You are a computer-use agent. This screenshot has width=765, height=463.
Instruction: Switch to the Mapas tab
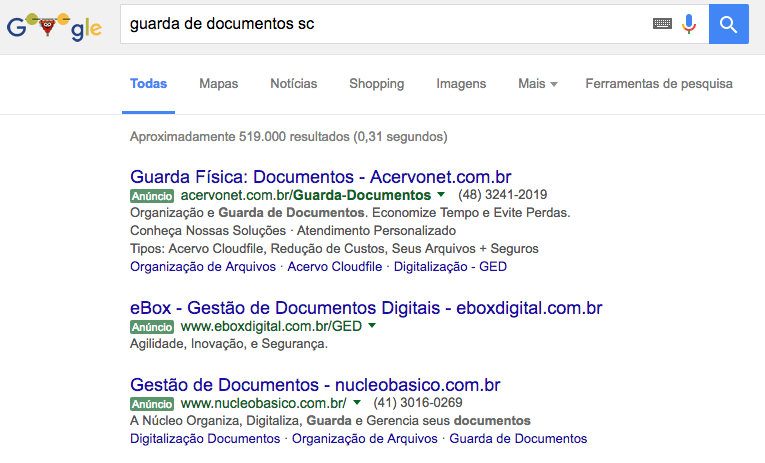[x=219, y=84]
